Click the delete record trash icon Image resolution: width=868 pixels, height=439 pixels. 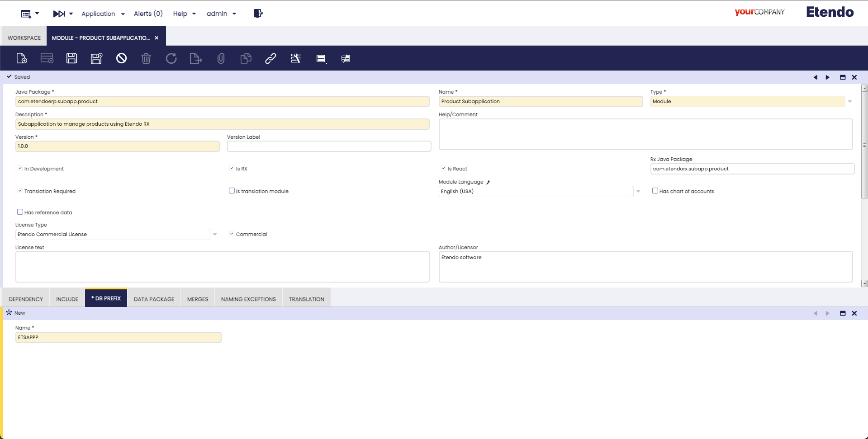click(x=146, y=58)
